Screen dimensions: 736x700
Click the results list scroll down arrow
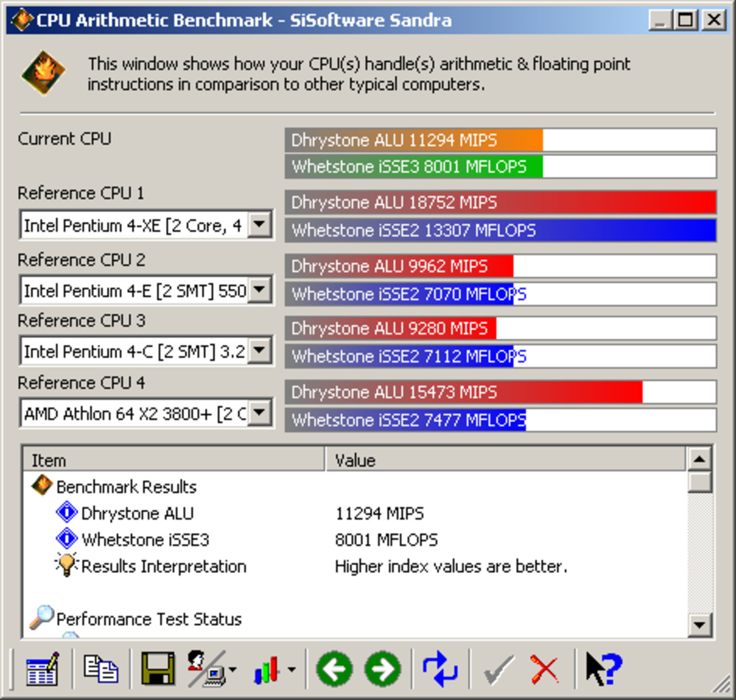[700, 625]
